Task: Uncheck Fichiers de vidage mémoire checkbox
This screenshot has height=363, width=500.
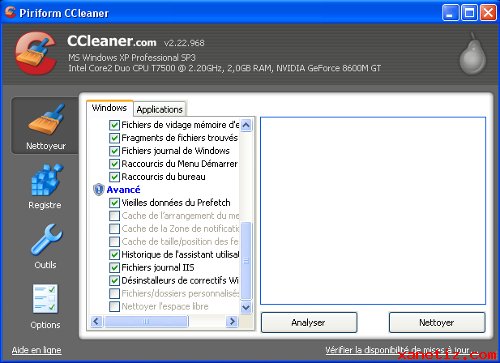Action: 114,125
